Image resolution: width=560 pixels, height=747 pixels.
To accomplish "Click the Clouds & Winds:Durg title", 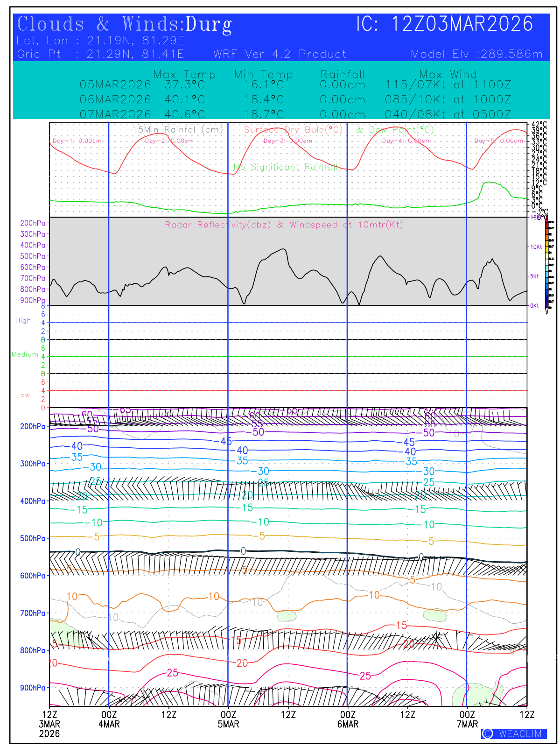I will [x=124, y=24].
